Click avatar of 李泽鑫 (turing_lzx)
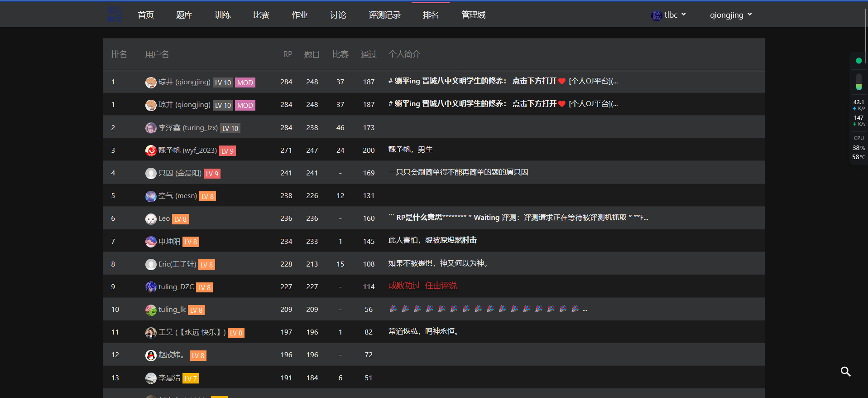 pyautogui.click(x=151, y=128)
